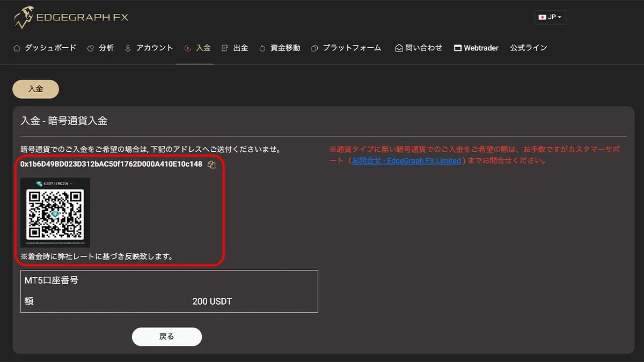Select the crypto wallet address text
The image size is (644, 362).
click(111, 164)
